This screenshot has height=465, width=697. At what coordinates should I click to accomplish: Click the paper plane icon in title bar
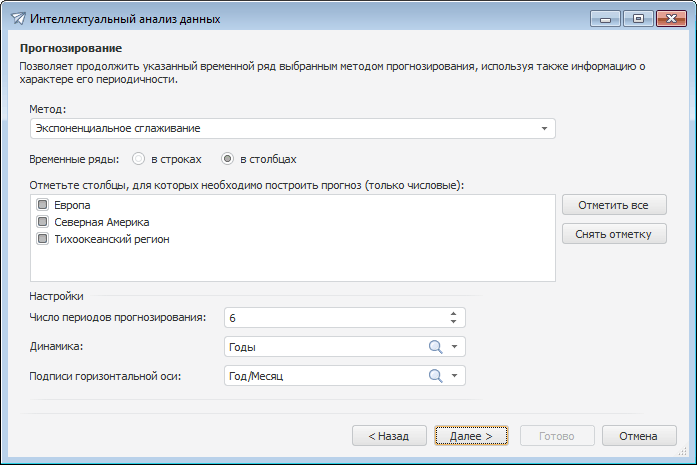17,19
